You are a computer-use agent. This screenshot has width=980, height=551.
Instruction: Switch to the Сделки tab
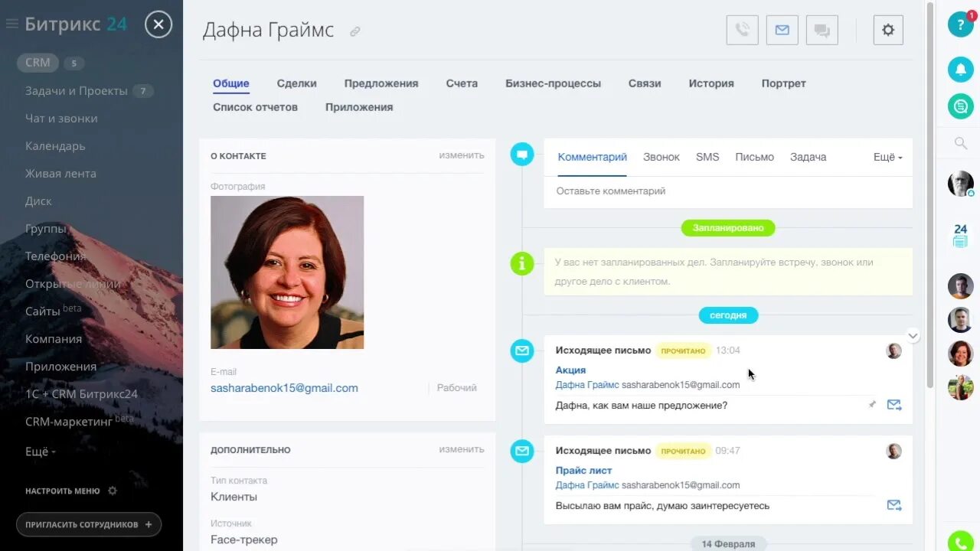click(x=296, y=83)
